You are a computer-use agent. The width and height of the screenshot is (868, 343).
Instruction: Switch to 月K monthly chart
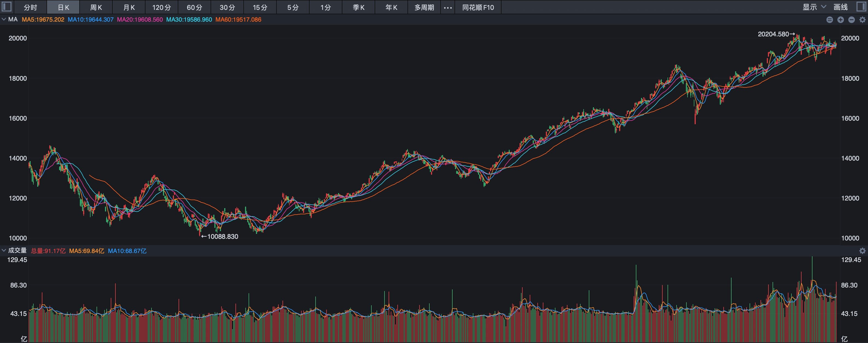pyautogui.click(x=129, y=7)
